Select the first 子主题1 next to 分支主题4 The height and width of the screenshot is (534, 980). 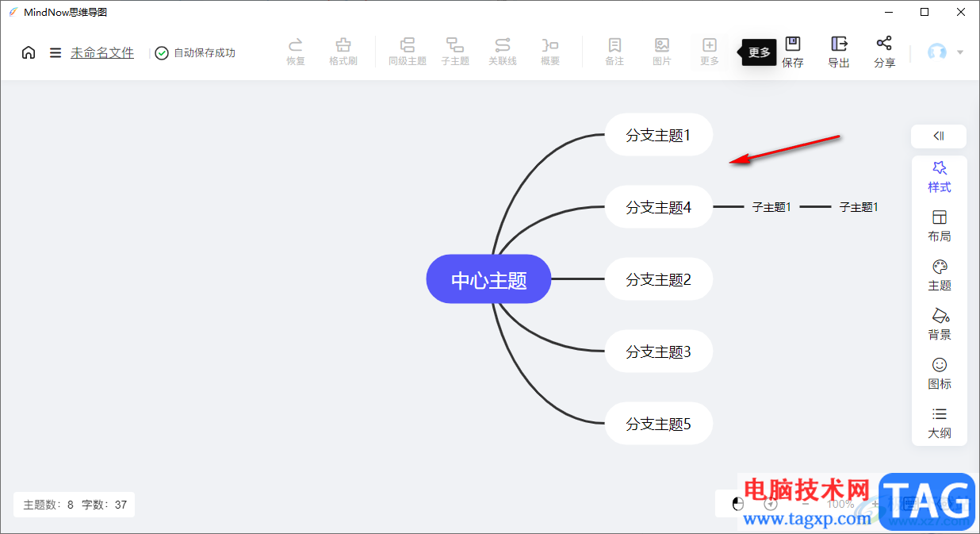point(771,207)
